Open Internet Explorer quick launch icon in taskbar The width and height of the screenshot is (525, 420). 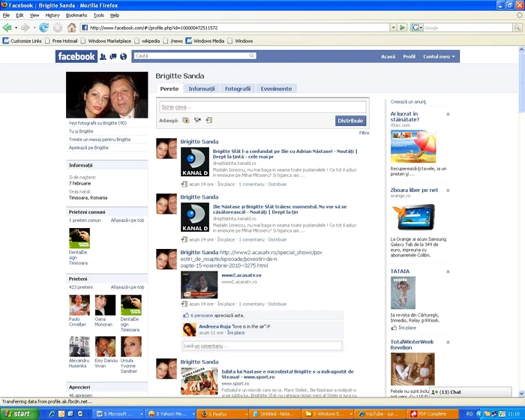(52, 414)
